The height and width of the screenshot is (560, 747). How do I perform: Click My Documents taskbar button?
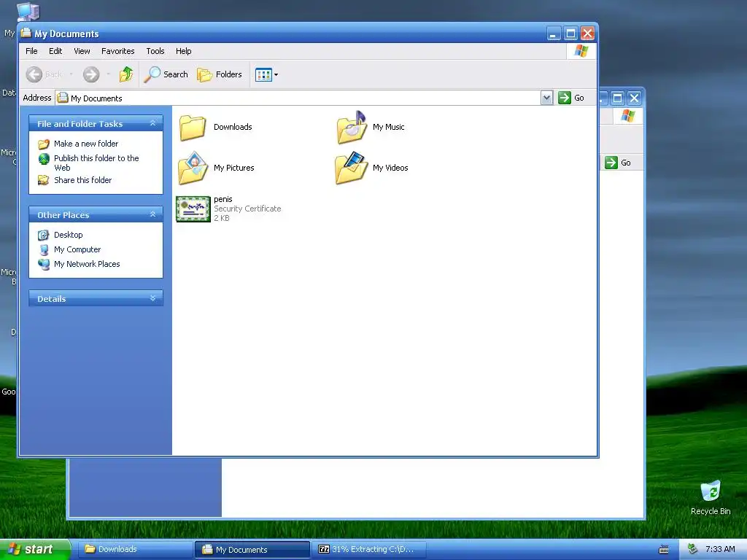pos(252,550)
